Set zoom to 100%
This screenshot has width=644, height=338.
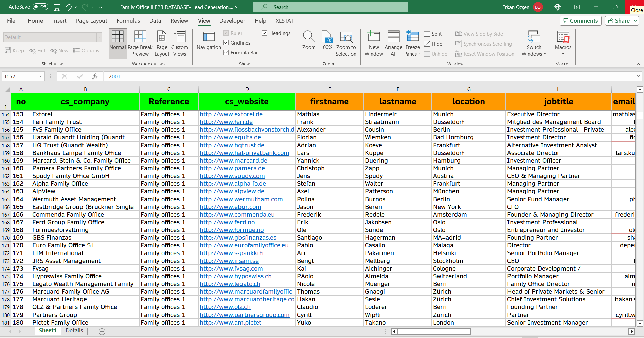(x=326, y=41)
